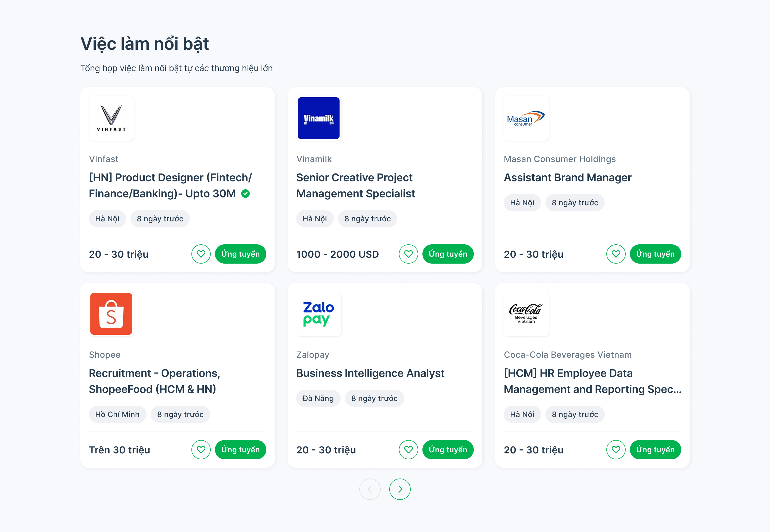Open Assistant Brand Manager job title
The image size is (770, 532).
coord(567,177)
